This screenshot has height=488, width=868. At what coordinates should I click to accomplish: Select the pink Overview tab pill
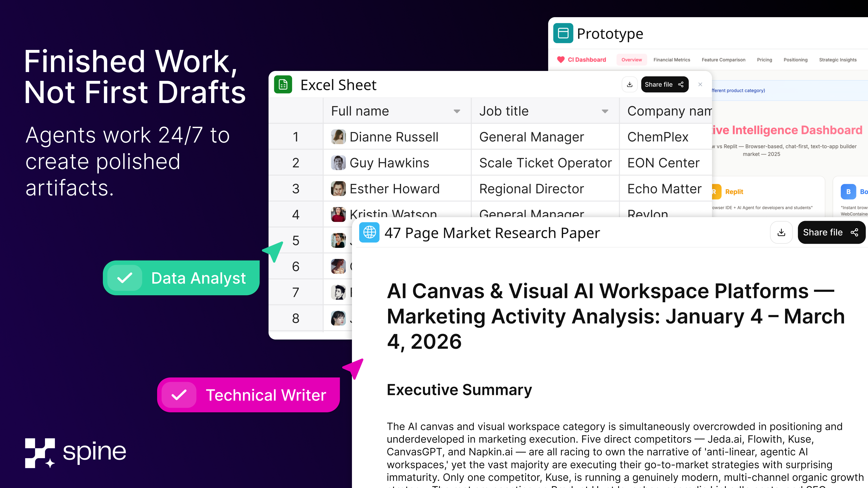tap(632, 60)
